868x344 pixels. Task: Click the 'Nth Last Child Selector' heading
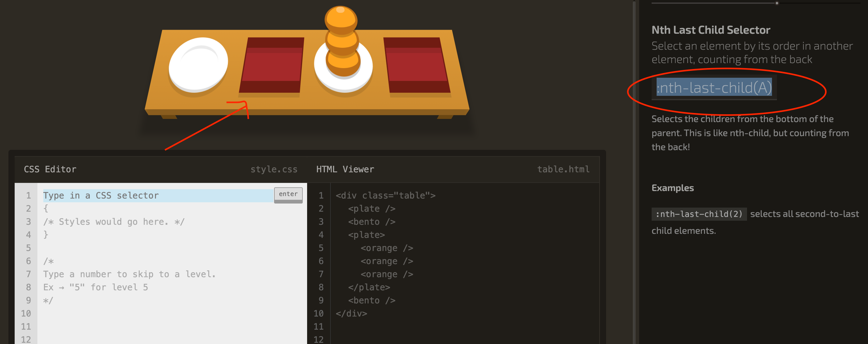coord(711,30)
